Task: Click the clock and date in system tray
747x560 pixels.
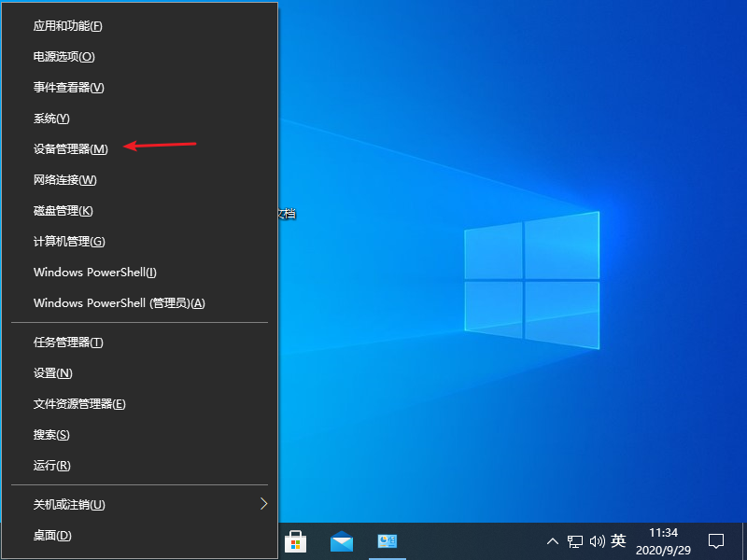Action: pos(661,541)
